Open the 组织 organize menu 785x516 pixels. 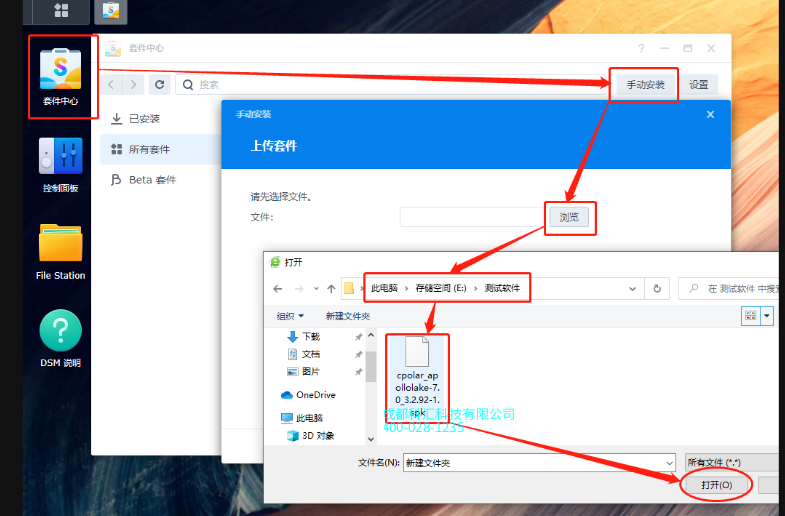coord(290,316)
